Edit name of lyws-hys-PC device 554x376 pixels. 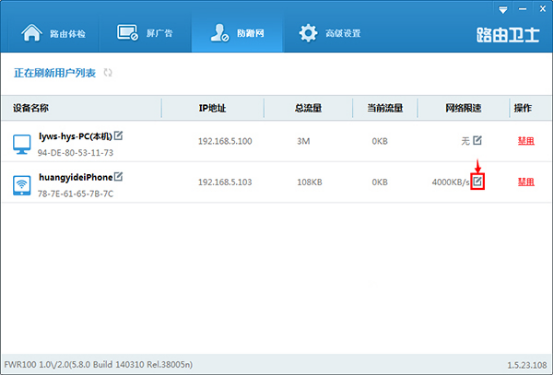(118, 135)
